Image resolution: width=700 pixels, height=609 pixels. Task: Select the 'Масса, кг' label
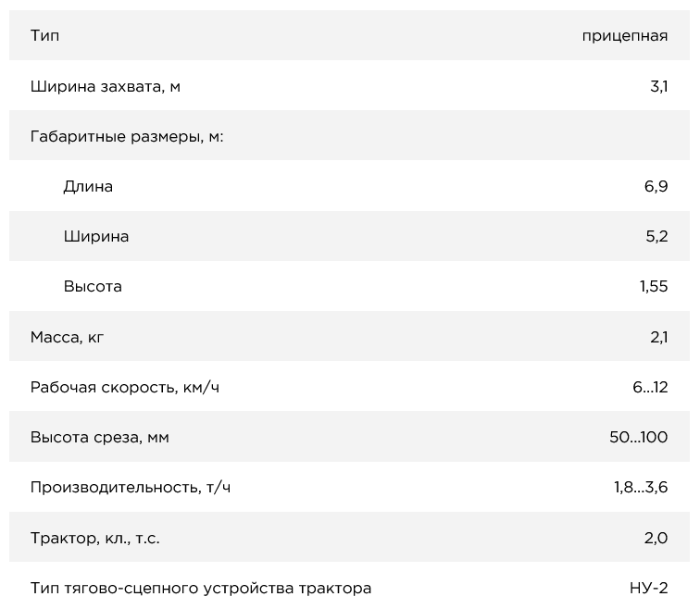67,337
